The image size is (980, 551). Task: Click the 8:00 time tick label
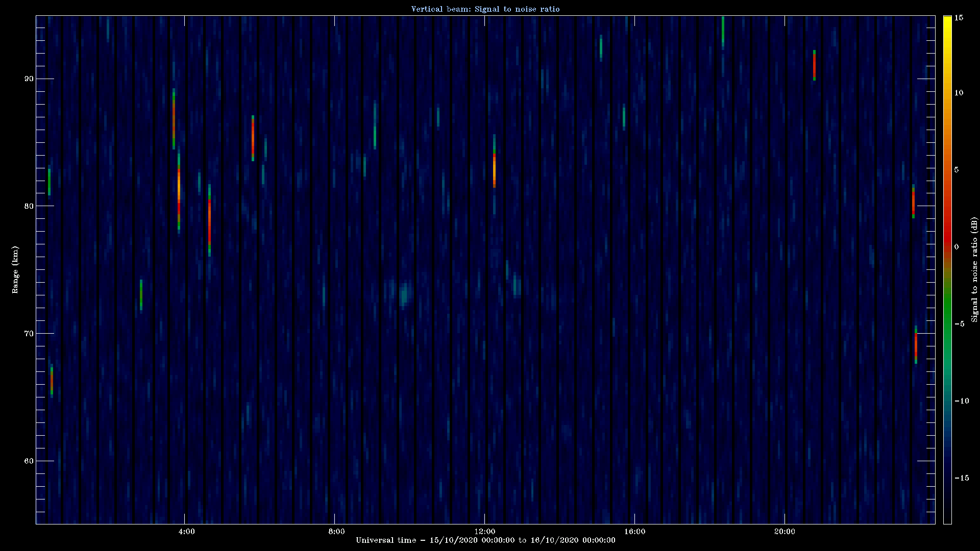pos(336,531)
